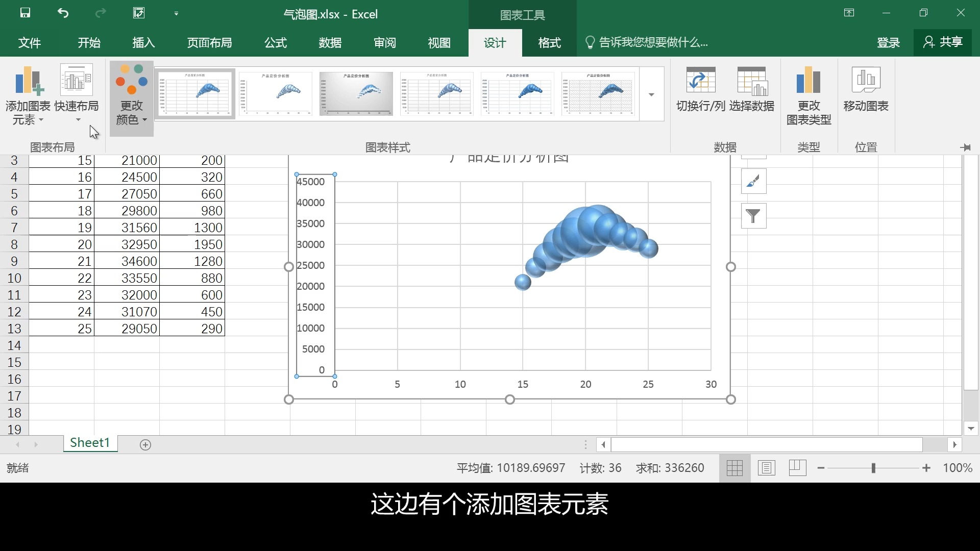Click the 求和: 336260 status entry
This screenshot has height=551, width=980.
pos(670,468)
